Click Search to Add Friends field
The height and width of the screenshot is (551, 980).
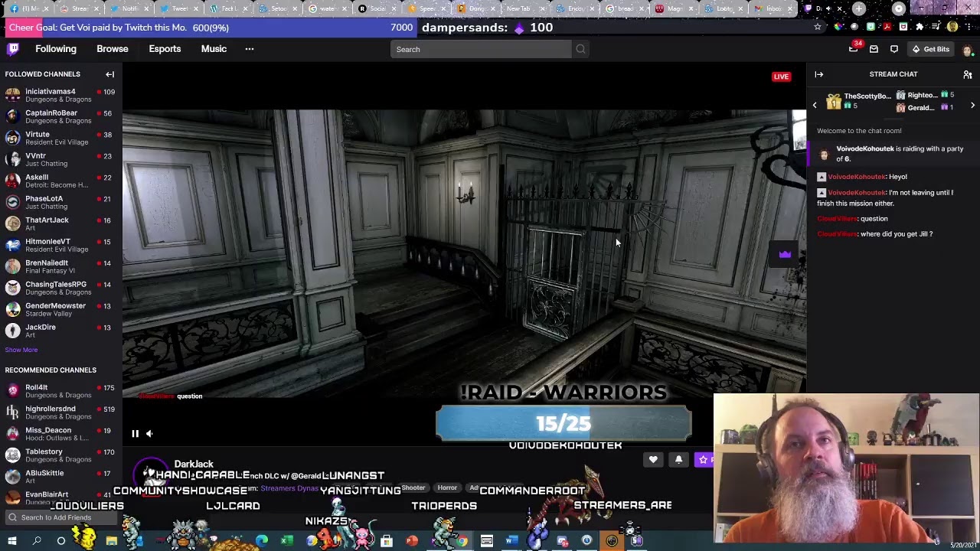pyautogui.click(x=61, y=517)
